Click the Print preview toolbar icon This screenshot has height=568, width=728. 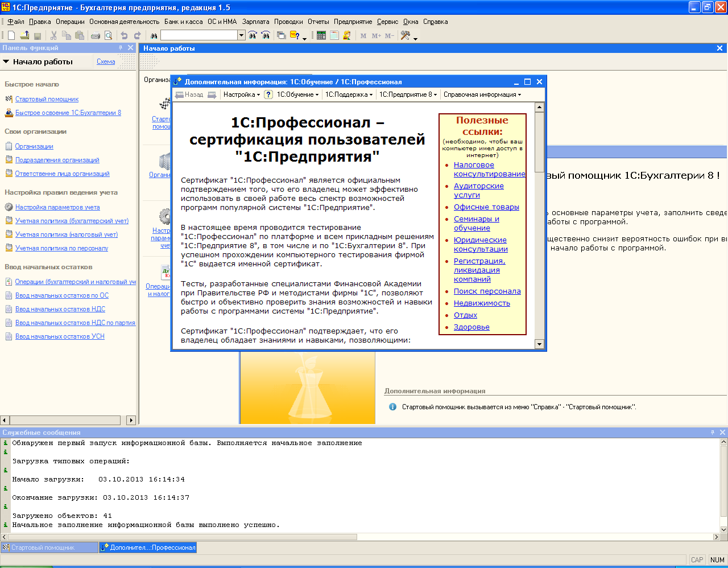(x=108, y=35)
